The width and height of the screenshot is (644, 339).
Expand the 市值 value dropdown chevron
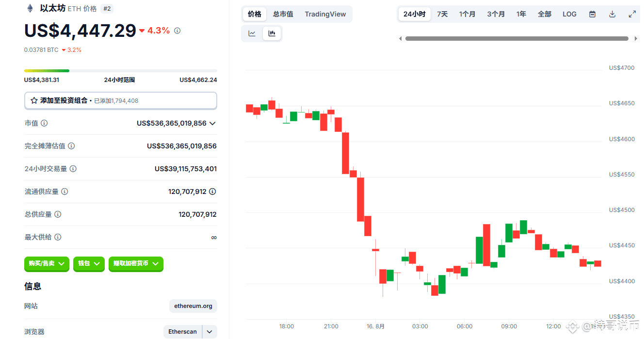click(x=212, y=123)
